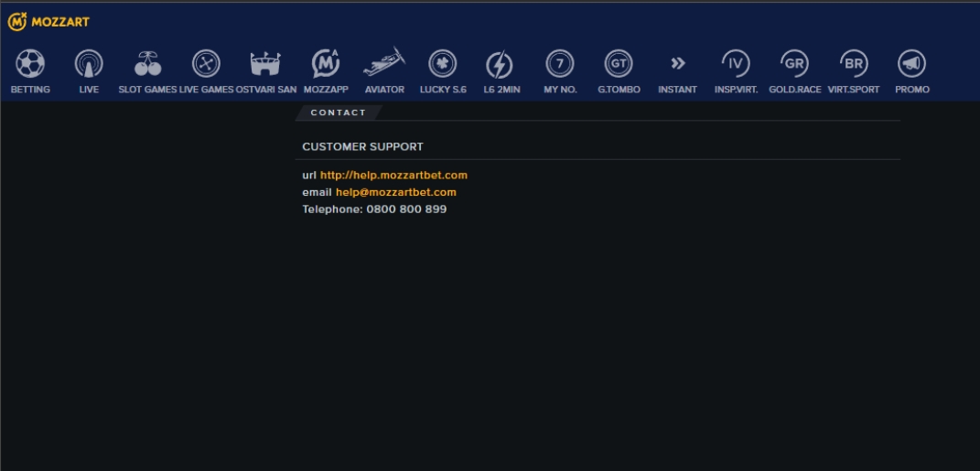This screenshot has width=980, height=471.
Task: Open the Live Games roulette icon
Action: tap(206, 64)
